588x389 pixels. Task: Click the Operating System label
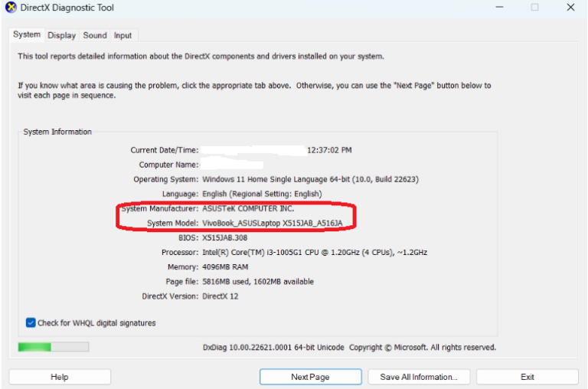tap(166, 179)
